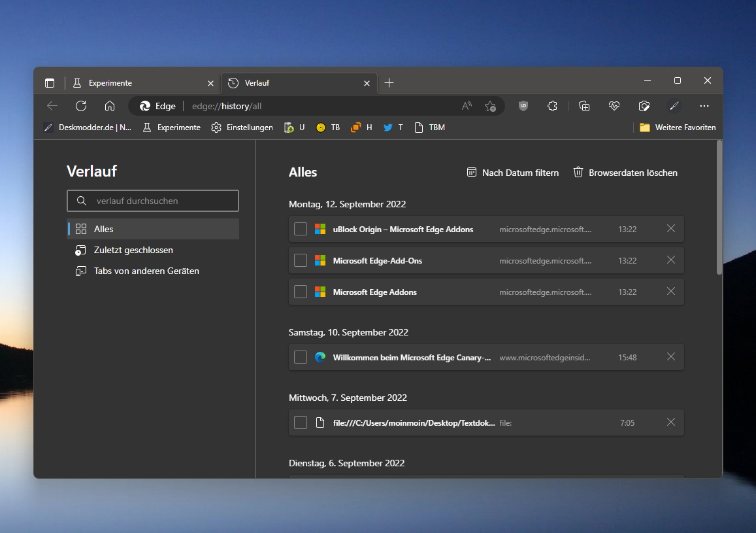Click the Dienstag, 6. September 2022 heading
This screenshot has height=533, width=756.
pyautogui.click(x=347, y=463)
